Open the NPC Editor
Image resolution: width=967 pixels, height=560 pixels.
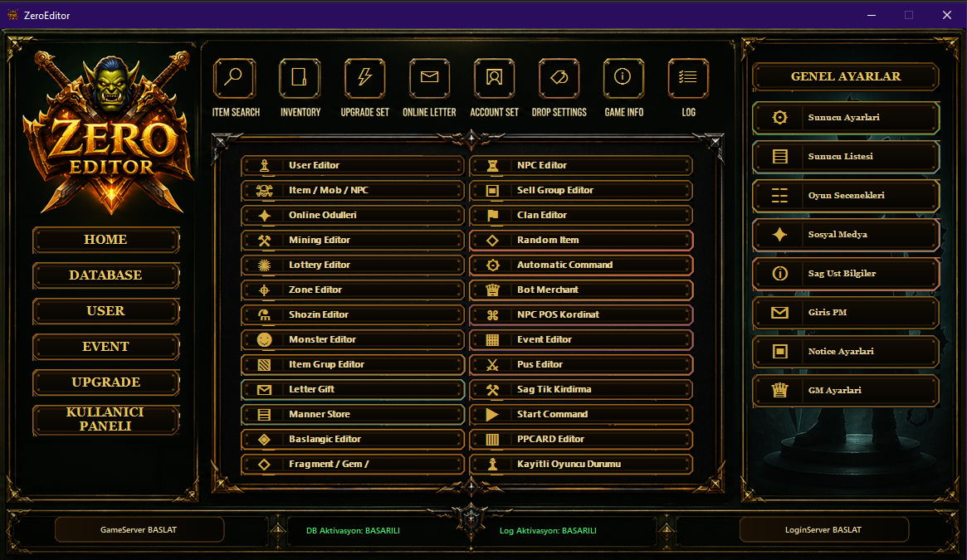point(581,165)
